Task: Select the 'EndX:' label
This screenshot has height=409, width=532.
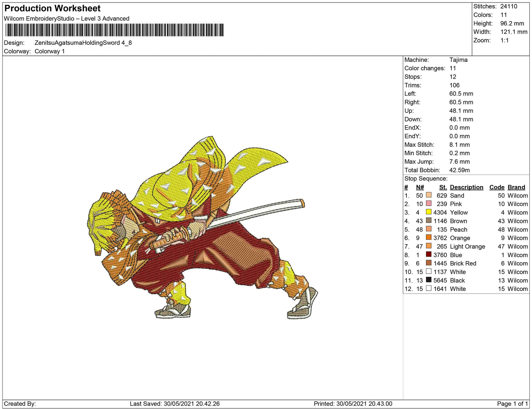Action: coord(413,128)
